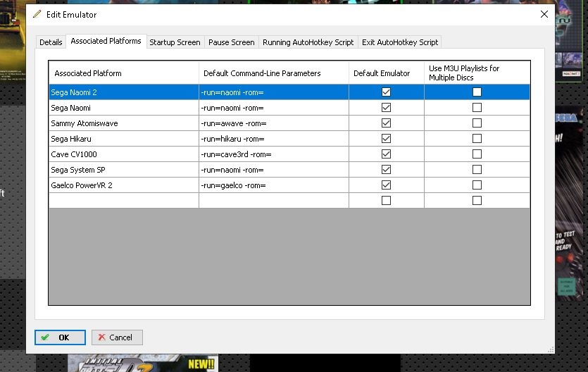Click the -run=cave3rd -rom= parameters cell
The image size is (588, 372).
[x=274, y=154]
